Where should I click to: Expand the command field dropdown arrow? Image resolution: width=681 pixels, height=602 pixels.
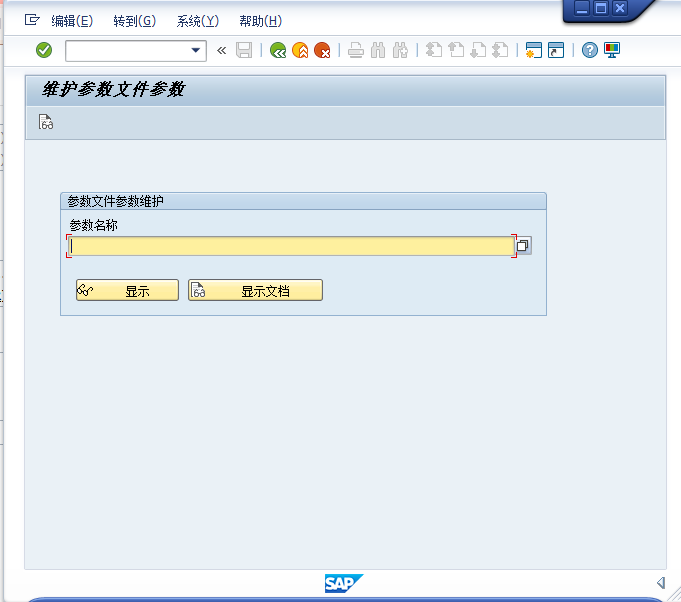pyautogui.click(x=196, y=50)
